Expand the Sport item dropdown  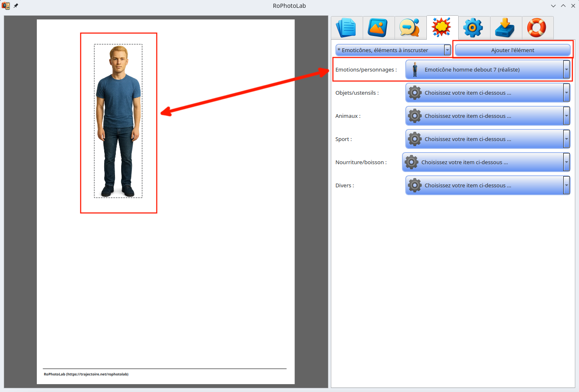487,139
